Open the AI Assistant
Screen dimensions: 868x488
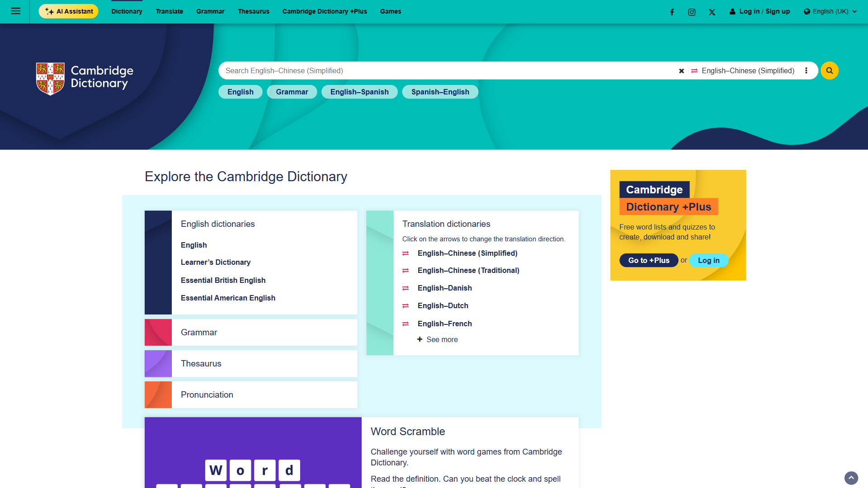tap(69, 11)
